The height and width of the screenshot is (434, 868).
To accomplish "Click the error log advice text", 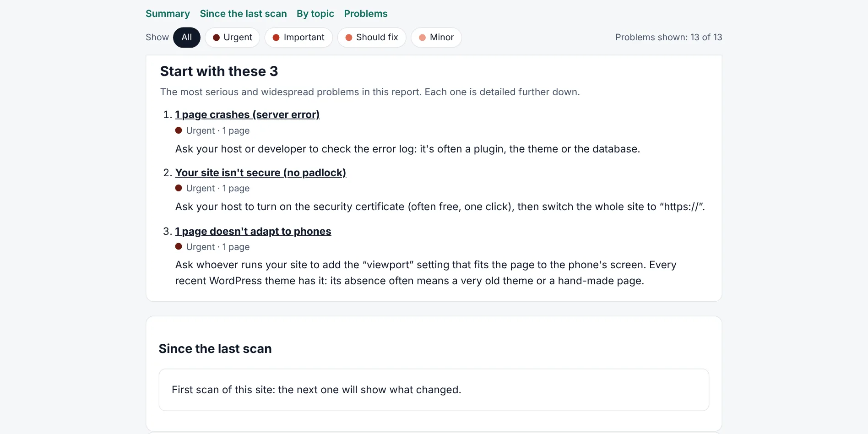I will coord(407,149).
